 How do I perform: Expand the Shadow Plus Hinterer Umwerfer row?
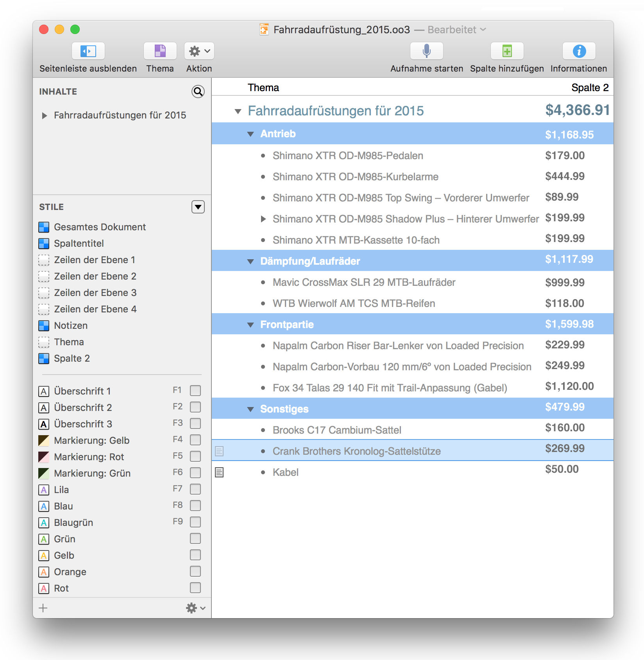pos(263,219)
